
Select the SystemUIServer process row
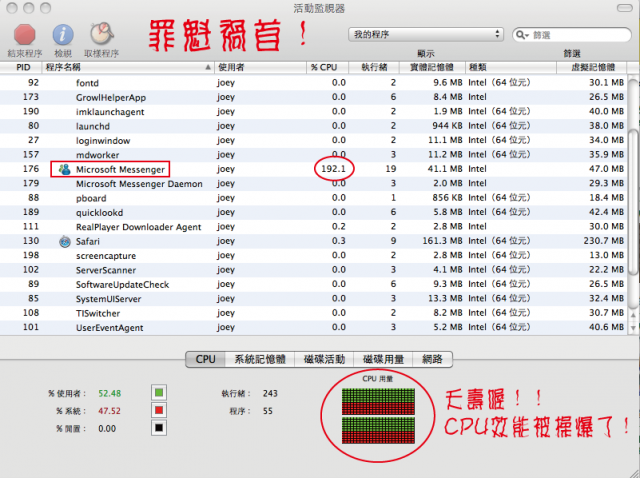[313, 299]
